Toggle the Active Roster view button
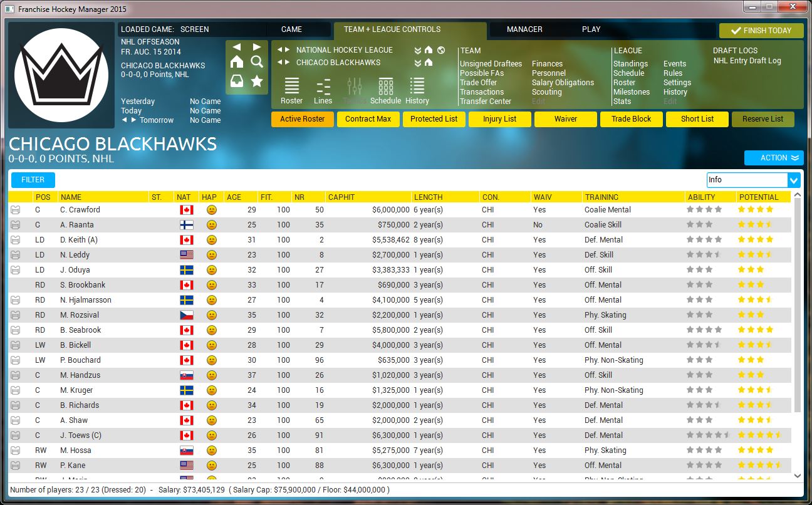The image size is (812, 505). 303,119
